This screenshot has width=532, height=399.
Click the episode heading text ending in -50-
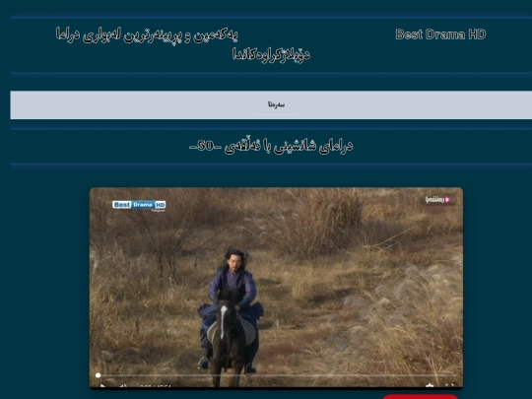pyautogui.click(x=270, y=146)
